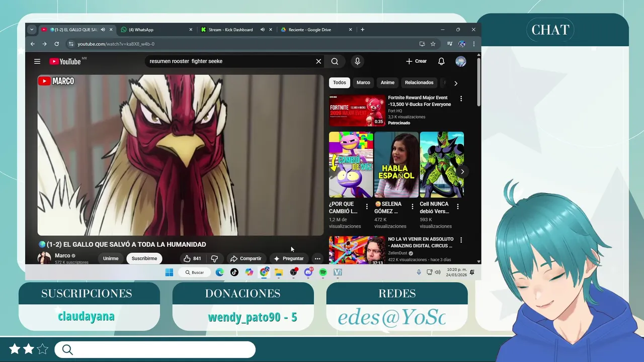
Task: Close the Google Drive tab
Action: (350, 30)
